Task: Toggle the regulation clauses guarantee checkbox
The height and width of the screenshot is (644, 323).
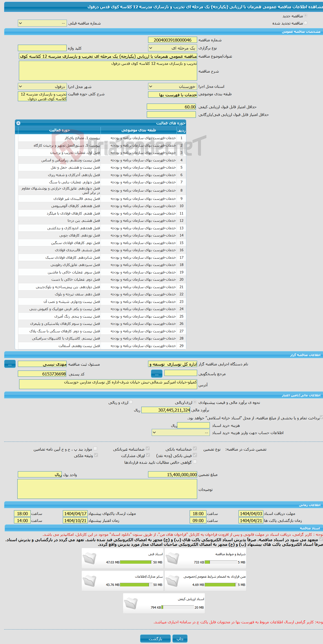Action: pyautogui.click(x=95, y=449)
